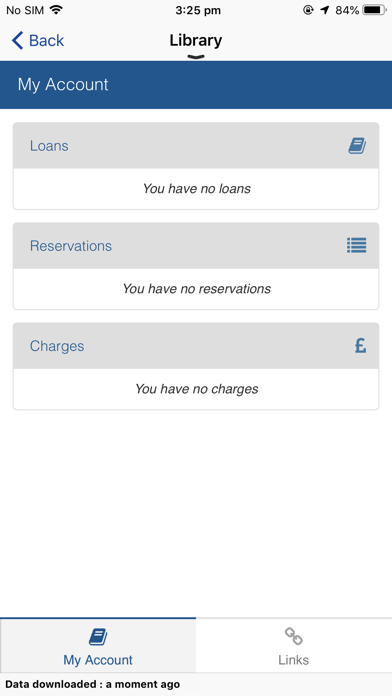The width and height of the screenshot is (392, 696).
Task: Tap the pound sign icon in Charges
Action: (360, 345)
